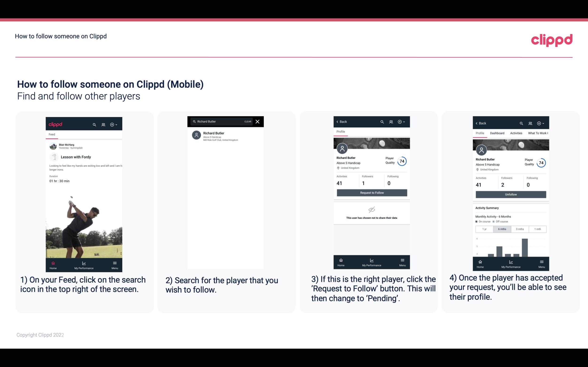Screen dimensions: 588x367
Task: Toggle '1 y' activity summary timeframe
Action: point(484,229)
